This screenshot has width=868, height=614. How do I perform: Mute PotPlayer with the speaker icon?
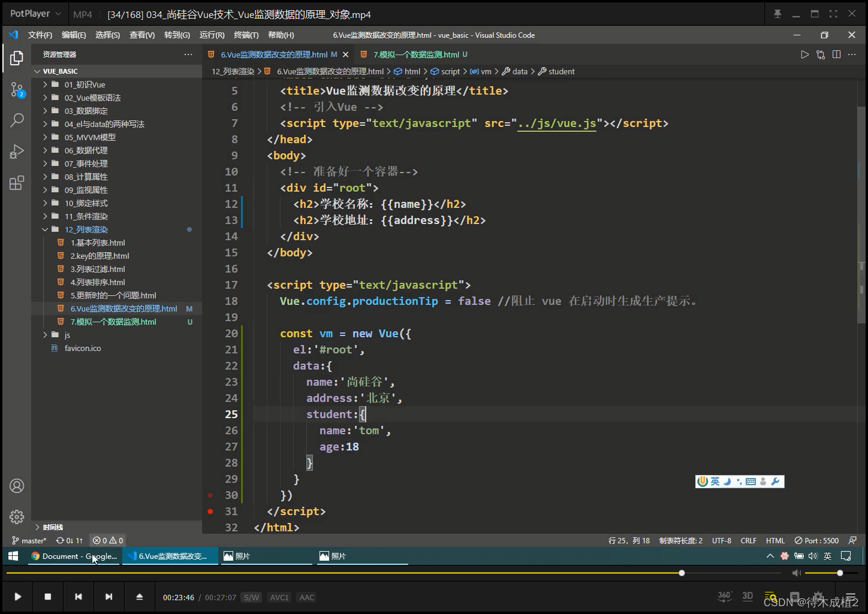tap(796, 573)
